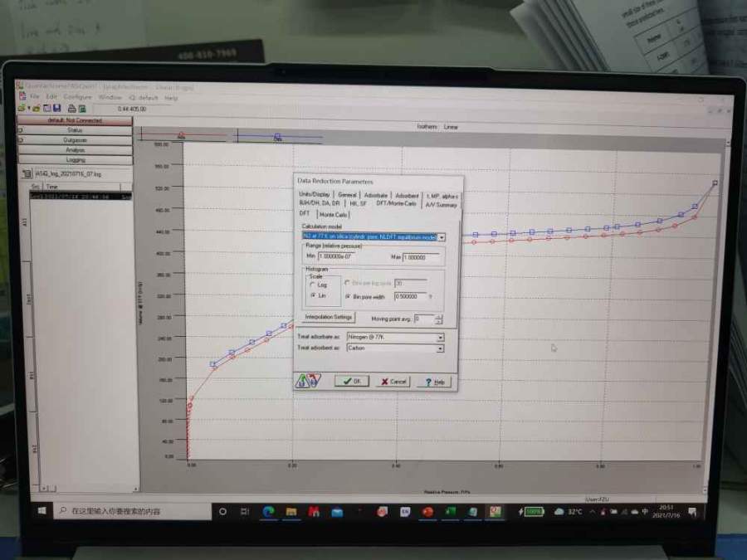Switch to the General tab
This screenshot has width=747, height=560.
347,195
